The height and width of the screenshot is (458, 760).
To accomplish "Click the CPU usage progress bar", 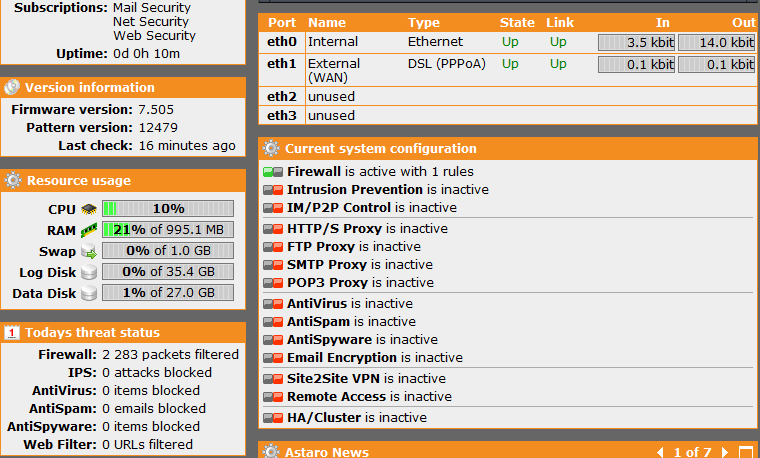I will coord(168,209).
